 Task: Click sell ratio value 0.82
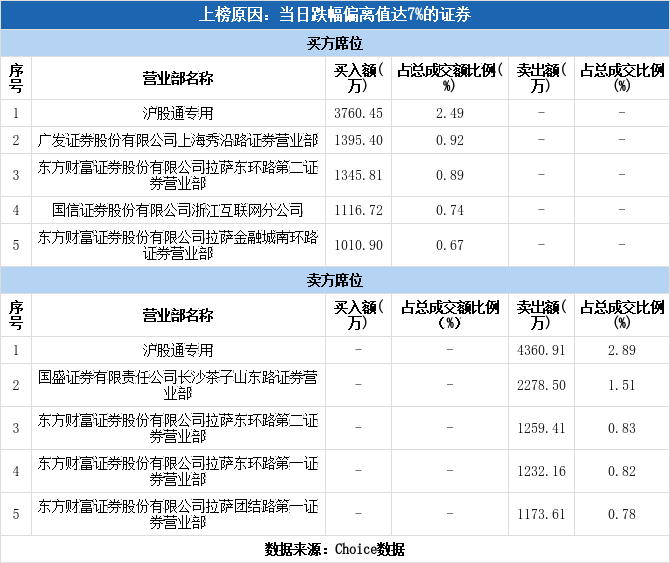coord(622,471)
